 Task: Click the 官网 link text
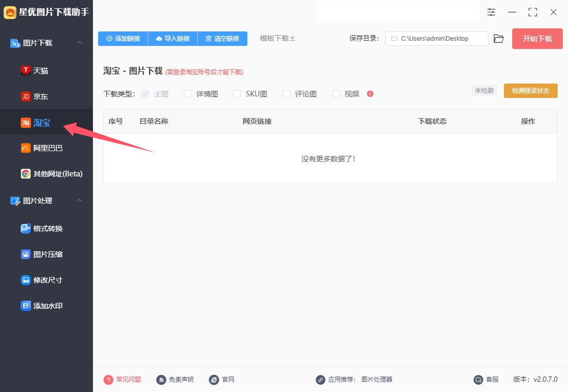(228, 379)
